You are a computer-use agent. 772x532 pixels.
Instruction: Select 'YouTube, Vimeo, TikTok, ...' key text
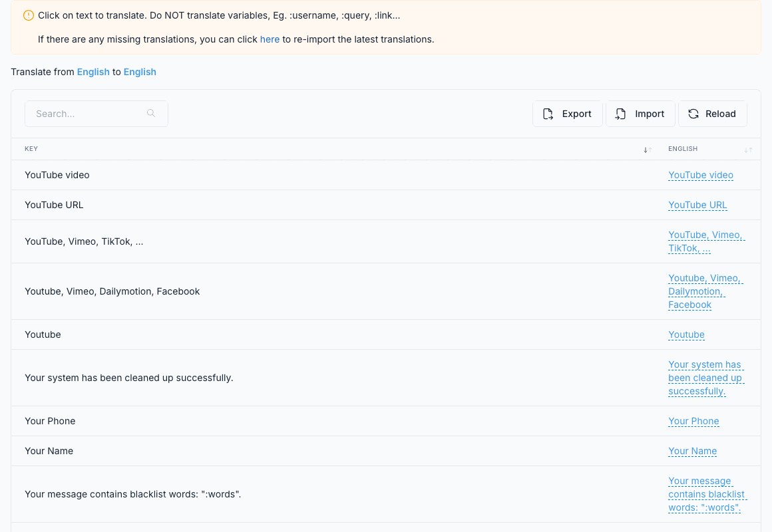coord(85,241)
